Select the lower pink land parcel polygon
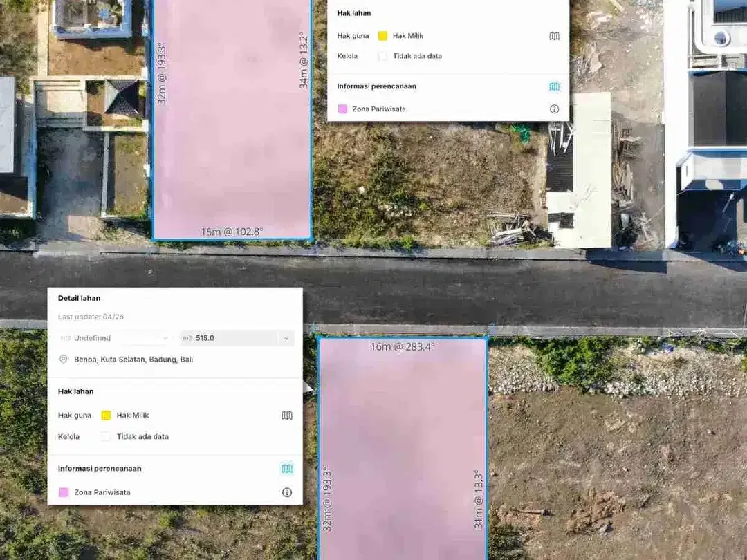The height and width of the screenshot is (560, 747). [x=403, y=449]
